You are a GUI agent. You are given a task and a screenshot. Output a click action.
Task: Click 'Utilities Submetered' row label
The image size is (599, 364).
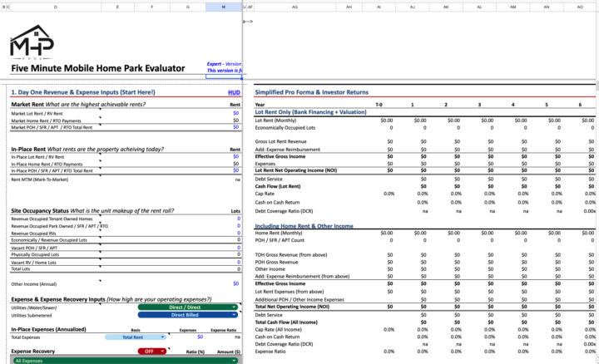[x=32, y=316]
